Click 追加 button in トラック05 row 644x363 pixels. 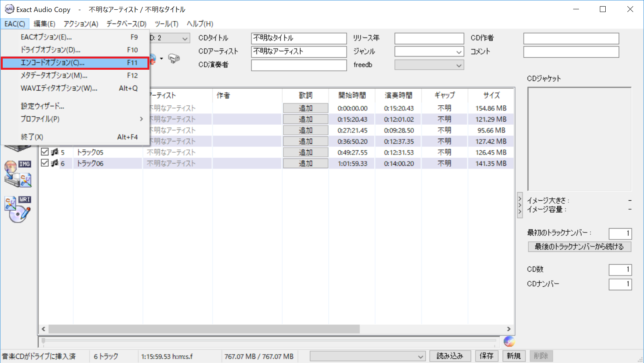[x=305, y=152]
